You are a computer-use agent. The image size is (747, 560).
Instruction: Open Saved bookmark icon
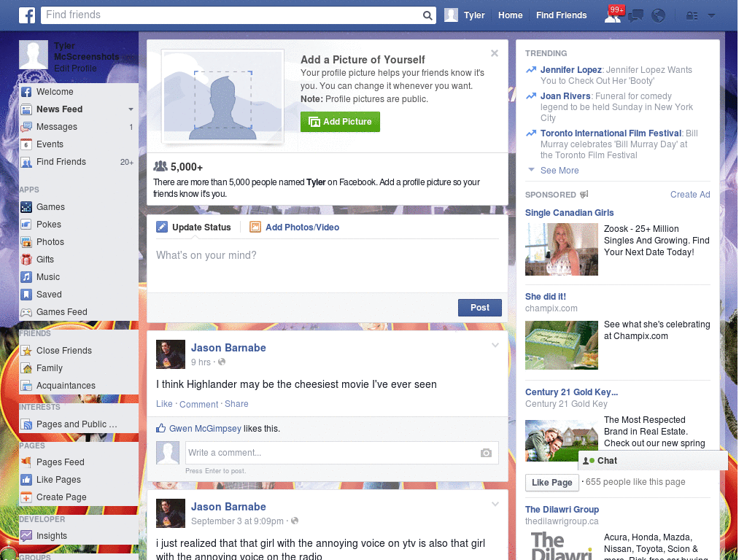(x=26, y=295)
